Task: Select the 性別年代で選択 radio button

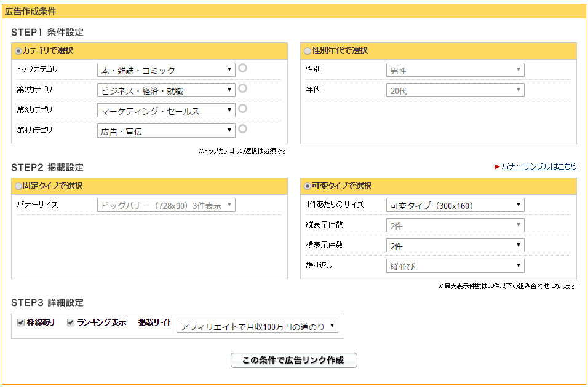Action: [308, 51]
